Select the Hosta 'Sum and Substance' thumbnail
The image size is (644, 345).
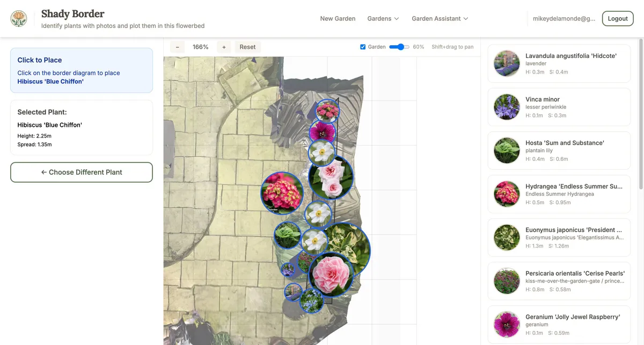point(506,150)
